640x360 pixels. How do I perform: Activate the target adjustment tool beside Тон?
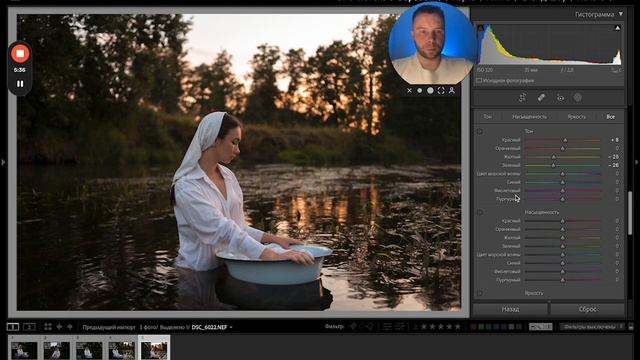tap(480, 131)
